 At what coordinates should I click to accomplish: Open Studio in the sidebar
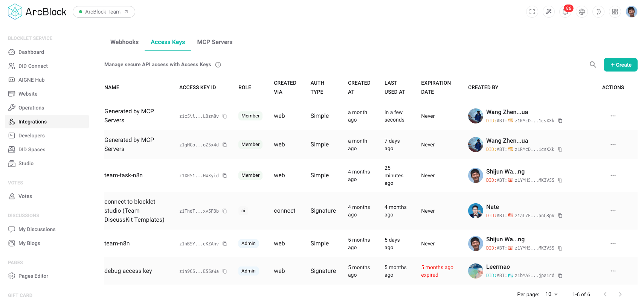[x=47, y=163]
